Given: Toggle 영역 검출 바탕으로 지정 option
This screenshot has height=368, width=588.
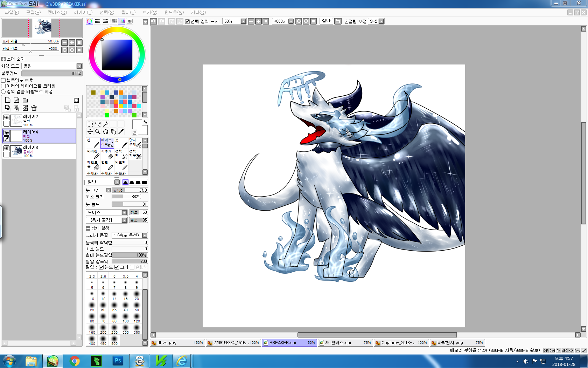Looking at the screenshot, I should pos(3,92).
